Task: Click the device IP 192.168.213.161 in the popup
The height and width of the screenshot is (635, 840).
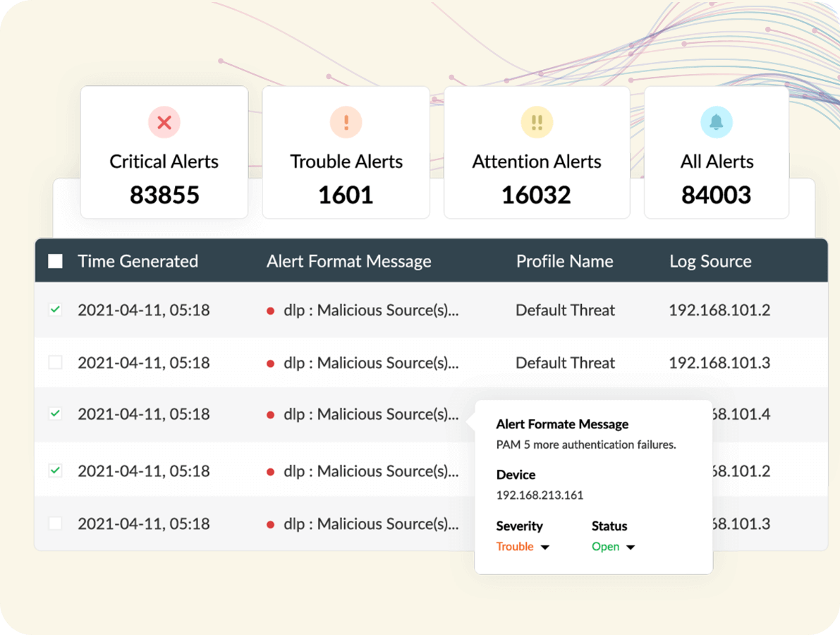Action: [538, 495]
